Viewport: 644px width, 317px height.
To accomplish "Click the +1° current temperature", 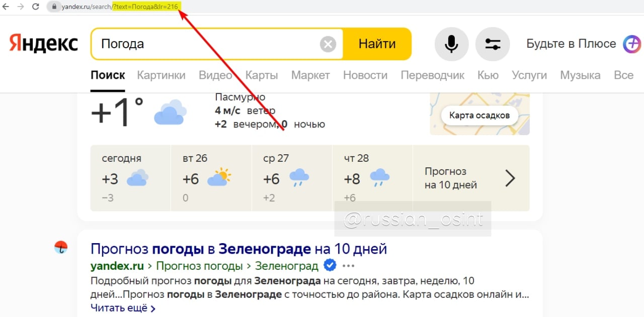I will click(x=117, y=112).
